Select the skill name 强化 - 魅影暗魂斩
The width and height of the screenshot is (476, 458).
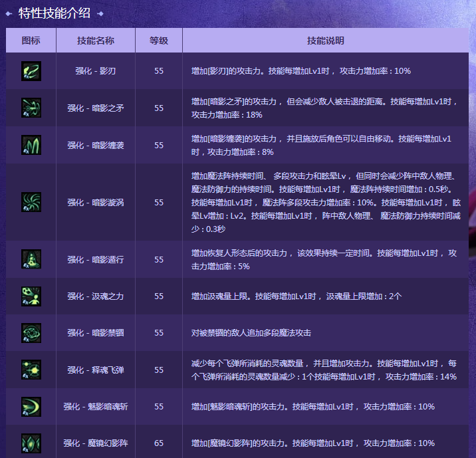(96, 407)
